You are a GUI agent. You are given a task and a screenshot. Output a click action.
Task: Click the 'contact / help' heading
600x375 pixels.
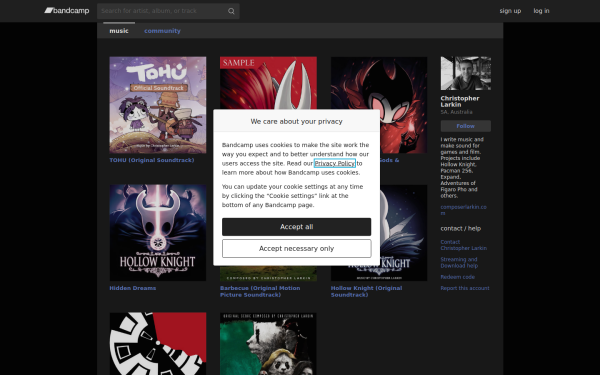461,228
